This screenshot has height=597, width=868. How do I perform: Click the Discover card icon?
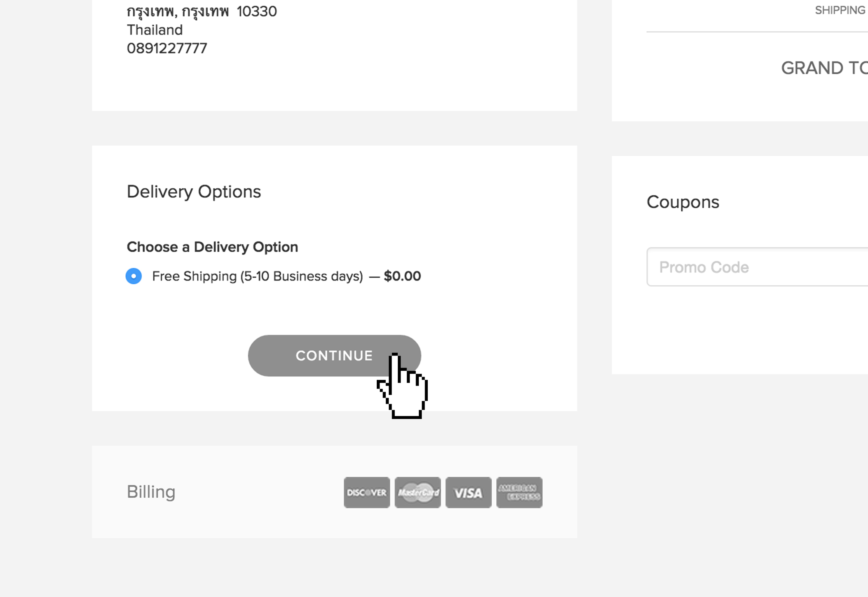point(367,492)
